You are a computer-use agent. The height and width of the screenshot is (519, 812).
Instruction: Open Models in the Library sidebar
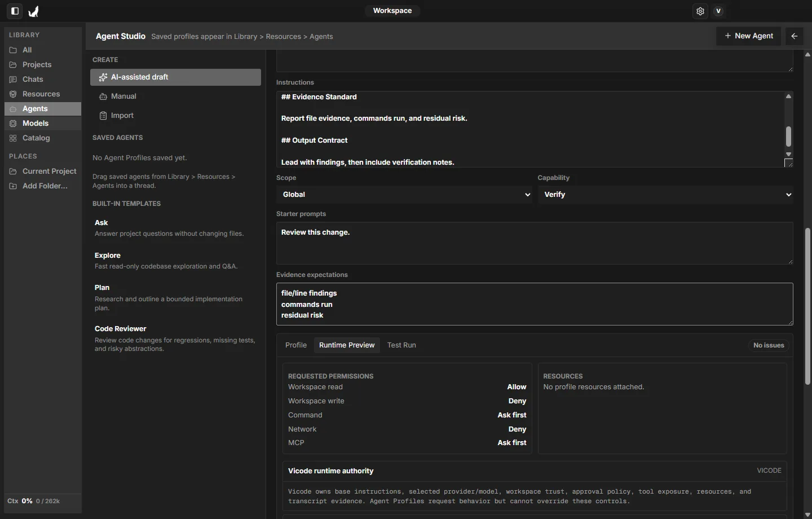(x=43, y=124)
